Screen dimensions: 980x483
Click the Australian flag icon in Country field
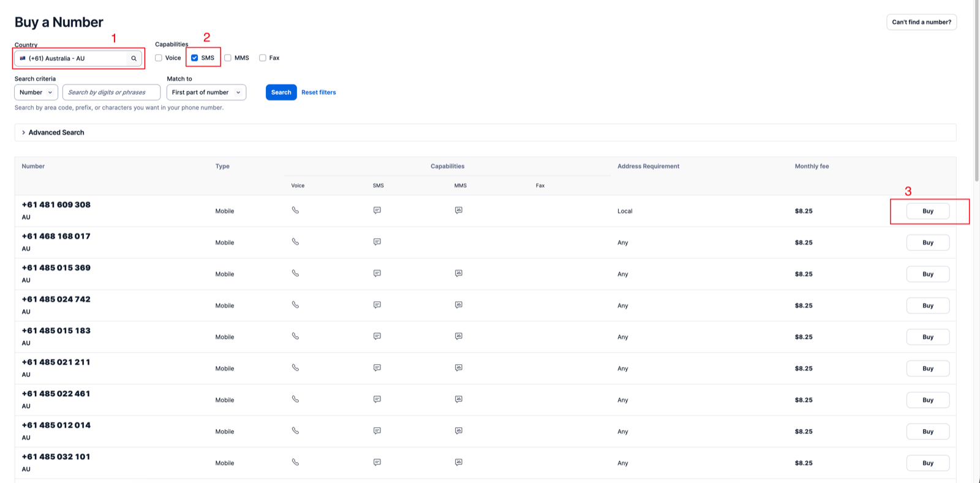tap(23, 58)
